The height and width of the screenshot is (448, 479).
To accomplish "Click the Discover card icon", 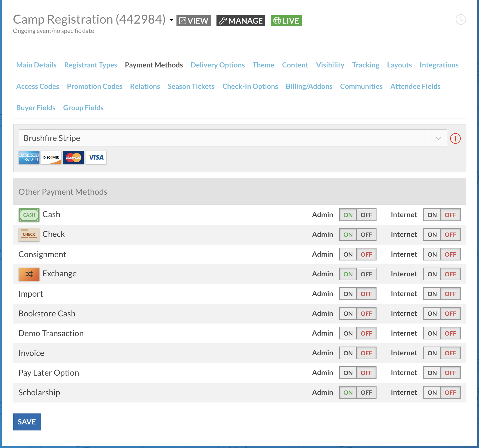I will click(51, 157).
